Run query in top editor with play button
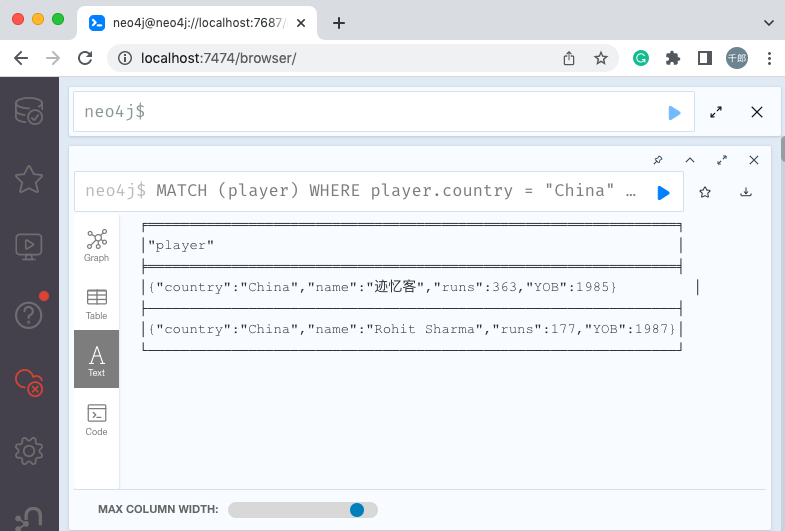 coord(674,113)
